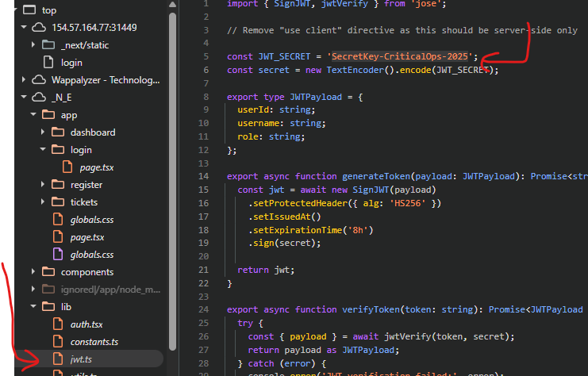Click line number 24 in the gutter
The height and width of the screenshot is (376, 588).
tap(203, 309)
